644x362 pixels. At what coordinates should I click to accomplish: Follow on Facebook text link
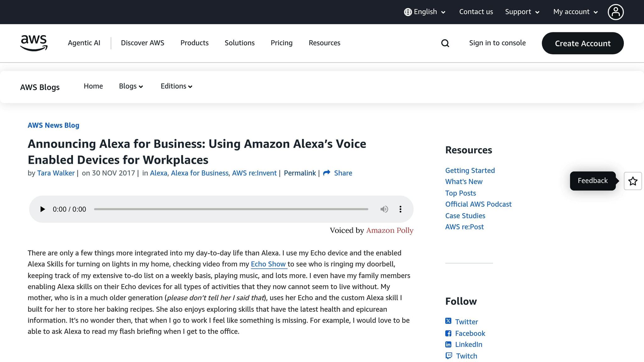pyautogui.click(x=470, y=333)
